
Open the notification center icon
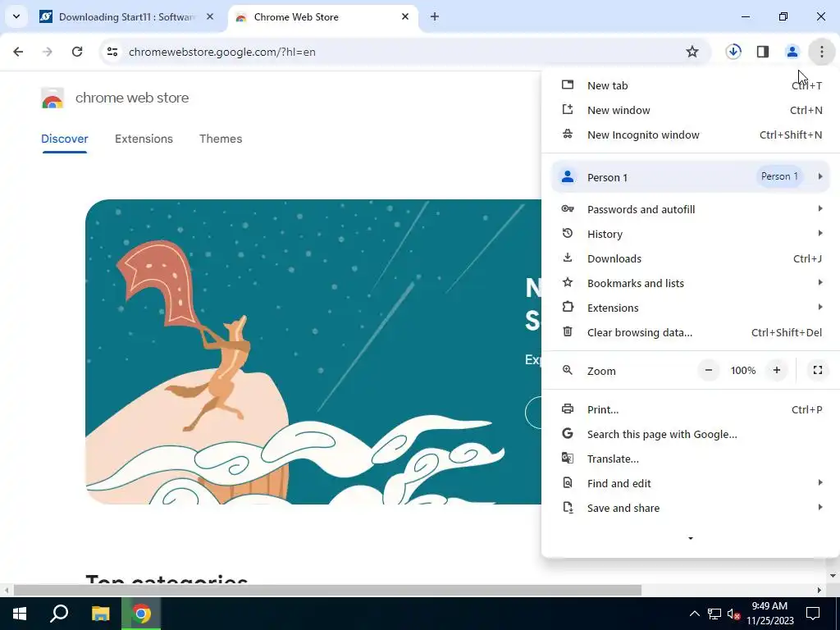pos(813,614)
